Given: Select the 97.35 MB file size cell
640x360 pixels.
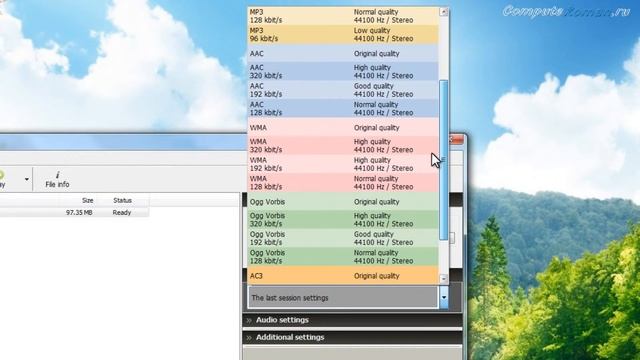Looking at the screenshot, I should tap(79, 212).
